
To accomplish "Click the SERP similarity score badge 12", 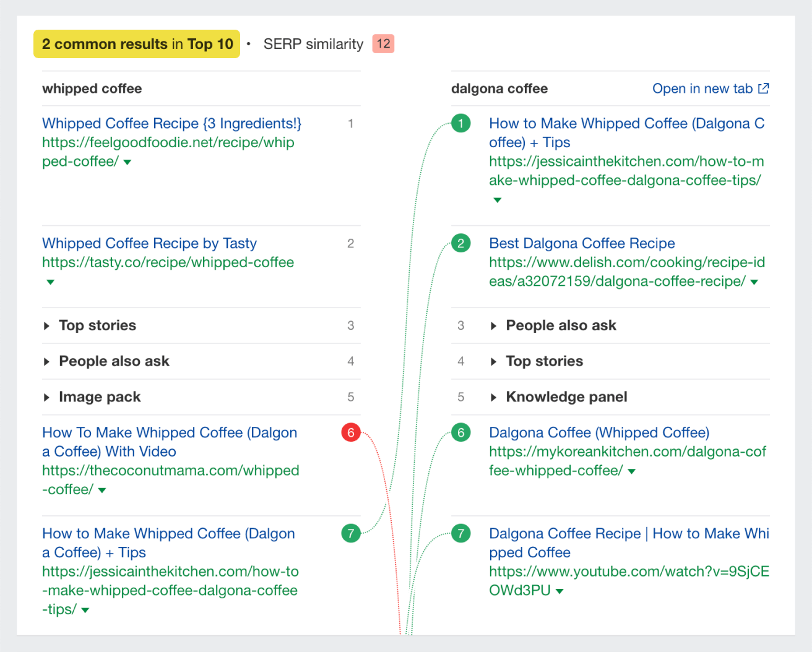I will click(x=383, y=44).
